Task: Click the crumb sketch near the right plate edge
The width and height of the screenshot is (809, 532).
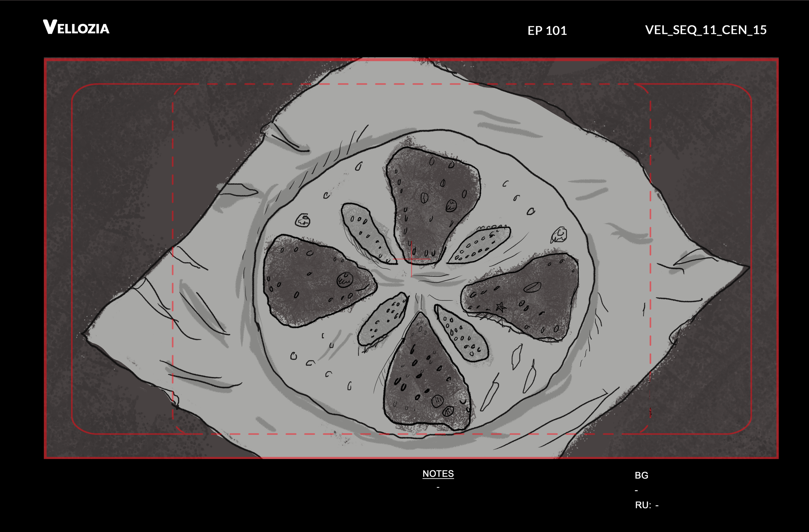Action: (x=559, y=235)
